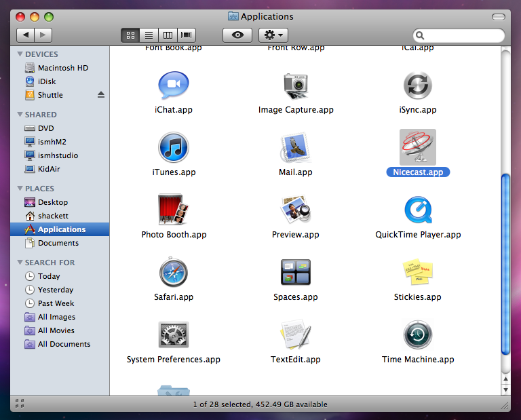Image resolution: width=521 pixels, height=420 pixels.
Task: Select ismhM2 shared computer
Action: coord(60,142)
